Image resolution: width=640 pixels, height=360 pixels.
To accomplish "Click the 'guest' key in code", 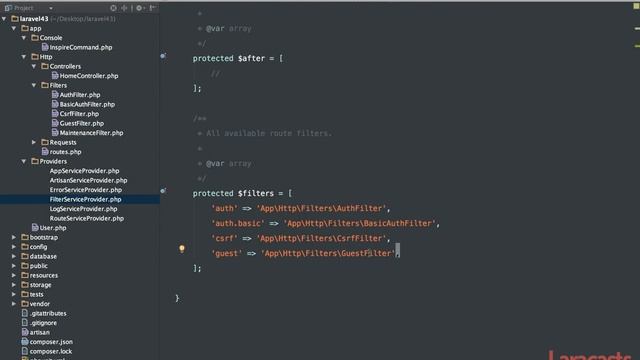I will 227,253.
